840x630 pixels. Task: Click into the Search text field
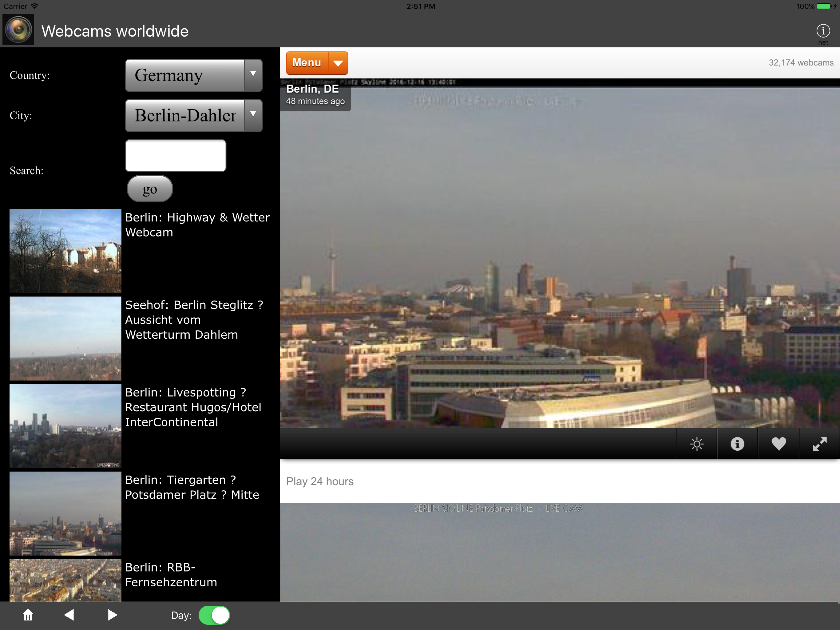tap(176, 156)
